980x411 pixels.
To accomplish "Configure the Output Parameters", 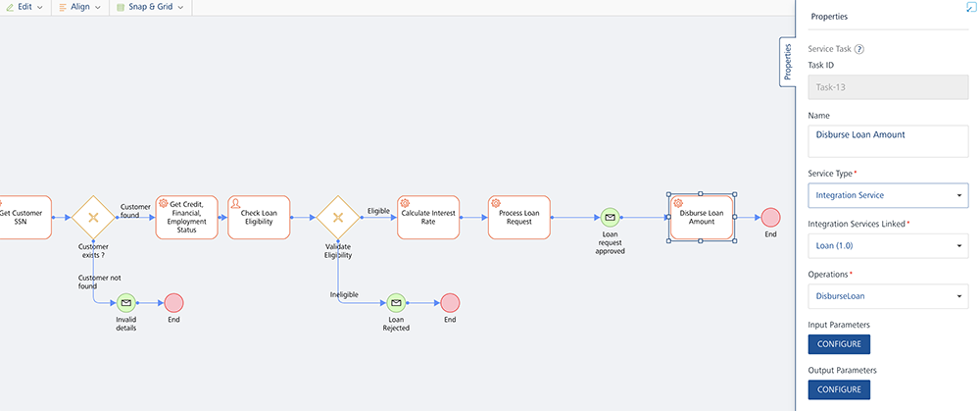I will click(x=839, y=389).
